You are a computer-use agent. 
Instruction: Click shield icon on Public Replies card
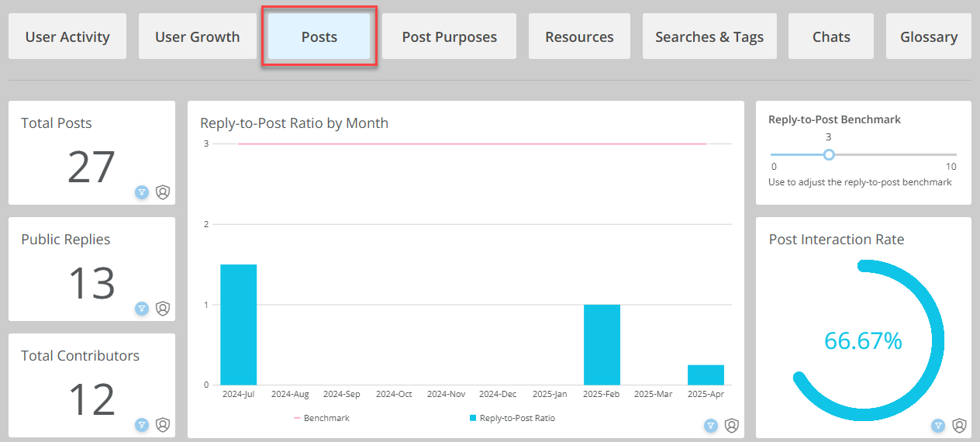point(163,309)
